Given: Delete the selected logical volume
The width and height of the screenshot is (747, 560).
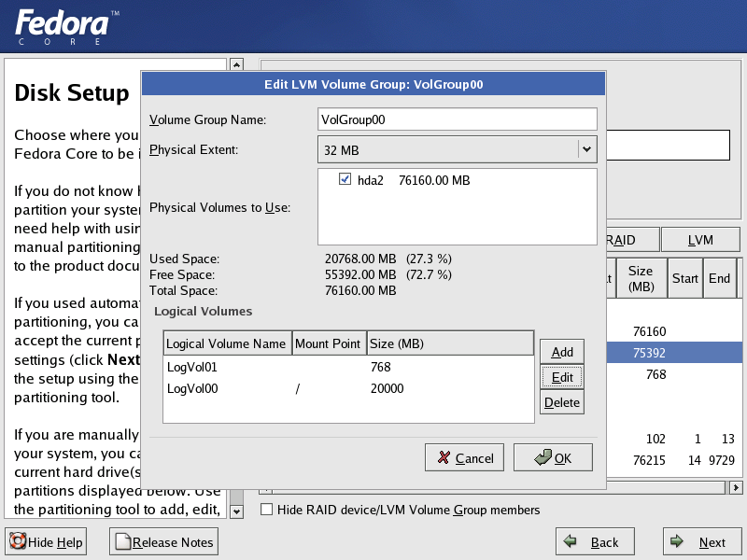Looking at the screenshot, I should (x=562, y=402).
